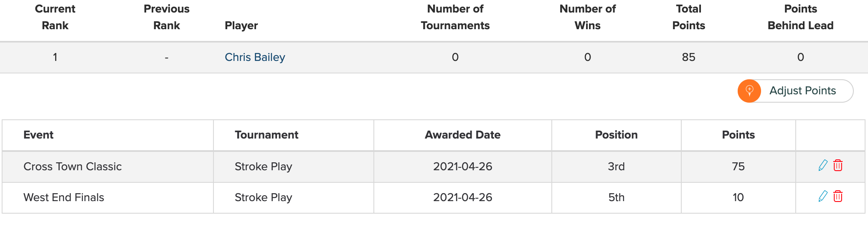
Task: Open Chris Bailey player link
Action: tap(255, 57)
